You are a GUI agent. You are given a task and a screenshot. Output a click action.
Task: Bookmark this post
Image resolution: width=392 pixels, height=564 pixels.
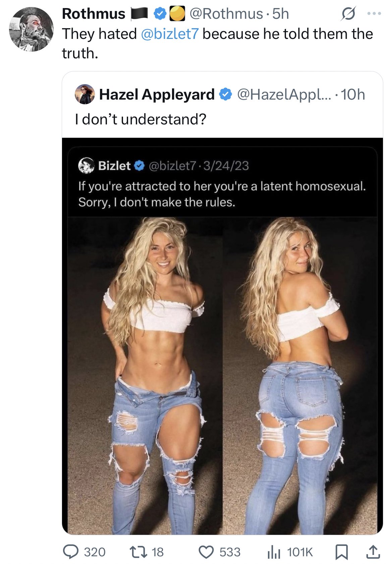tap(342, 552)
